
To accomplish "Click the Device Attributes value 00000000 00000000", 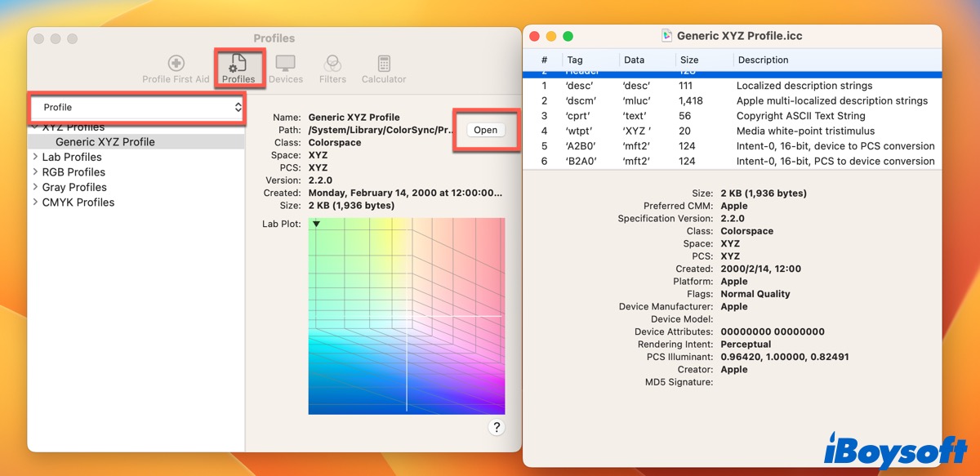I will [x=773, y=331].
